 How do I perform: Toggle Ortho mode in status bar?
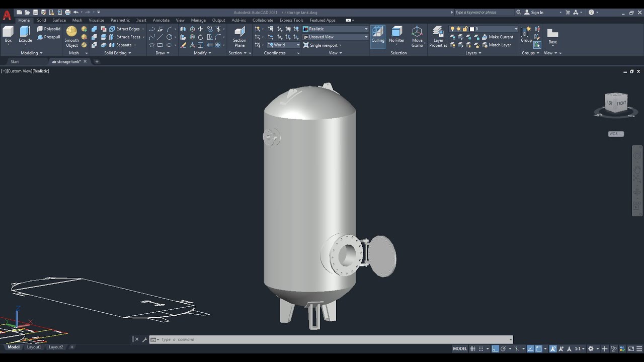click(x=495, y=349)
